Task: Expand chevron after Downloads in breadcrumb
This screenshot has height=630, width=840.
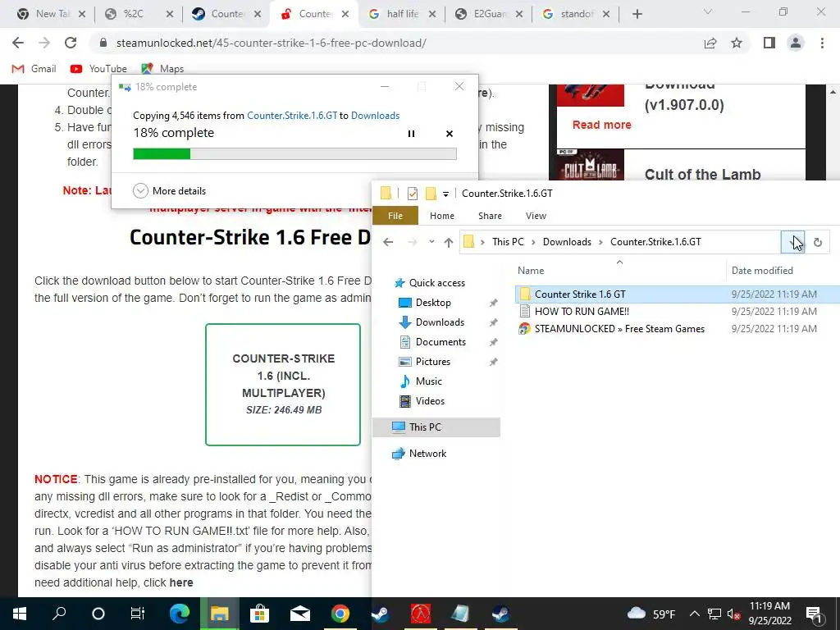Action: [600, 242]
